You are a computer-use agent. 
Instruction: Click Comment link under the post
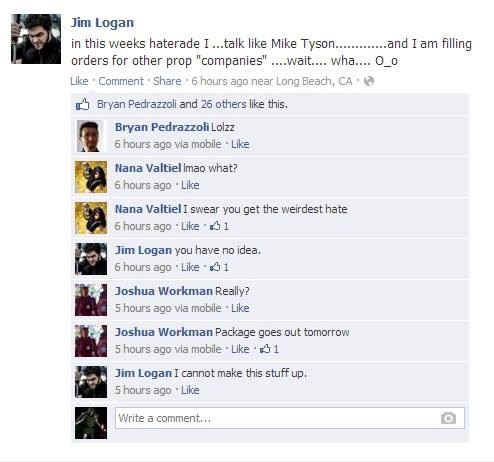coord(121,81)
